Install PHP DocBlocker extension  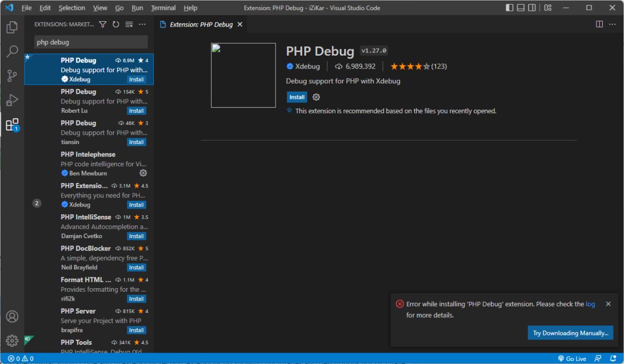click(x=137, y=267)
